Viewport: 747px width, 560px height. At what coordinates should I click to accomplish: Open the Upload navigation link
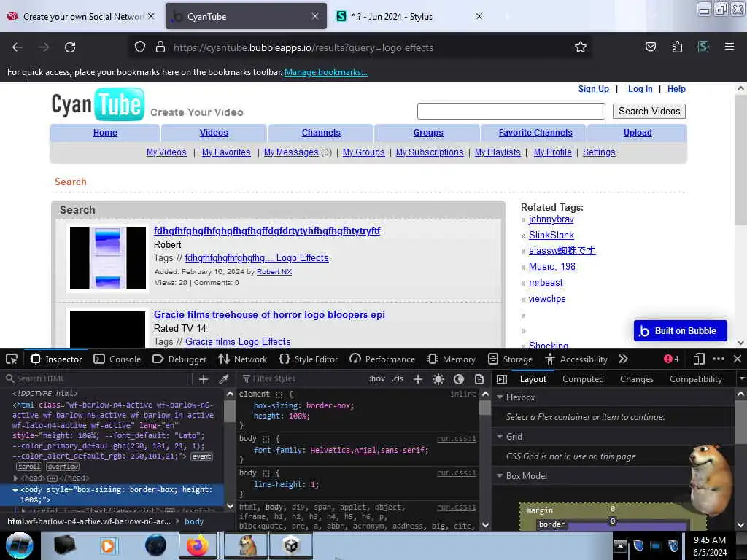638,133
